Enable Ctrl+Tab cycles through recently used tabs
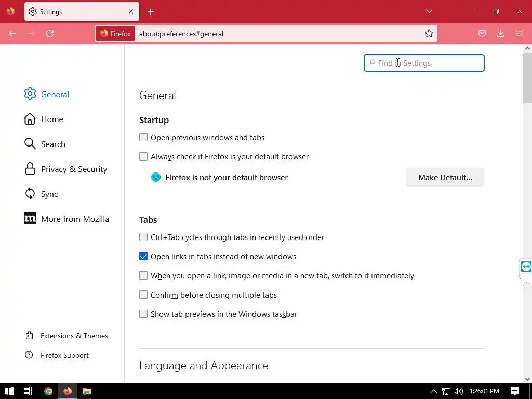This screenshot has width=532, height=399. click(x=143, y=237)
